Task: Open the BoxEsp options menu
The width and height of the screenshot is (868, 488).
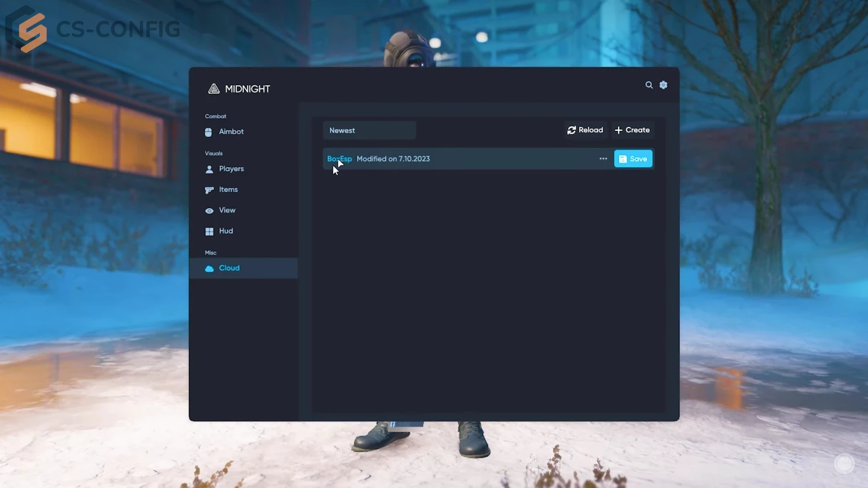Action: (x=603, y=159)
